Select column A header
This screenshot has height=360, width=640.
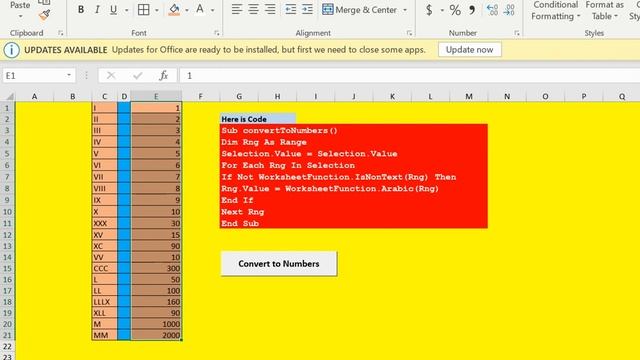pyautogui.click(x=34, y=96)
